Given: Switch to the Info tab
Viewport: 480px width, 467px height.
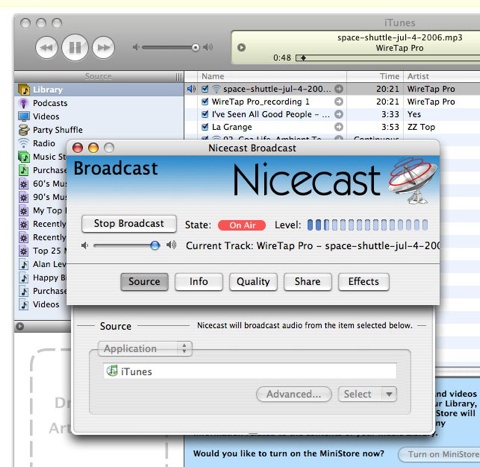Looking at the screenshot, I should (x=199, y=282).
